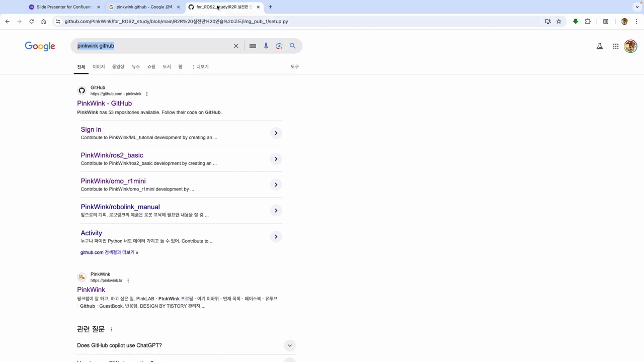Click the arrow next to Sign in sitelink
Image resolution: width=644 pixels, height=362 pixels.
[x=276, y=133]
